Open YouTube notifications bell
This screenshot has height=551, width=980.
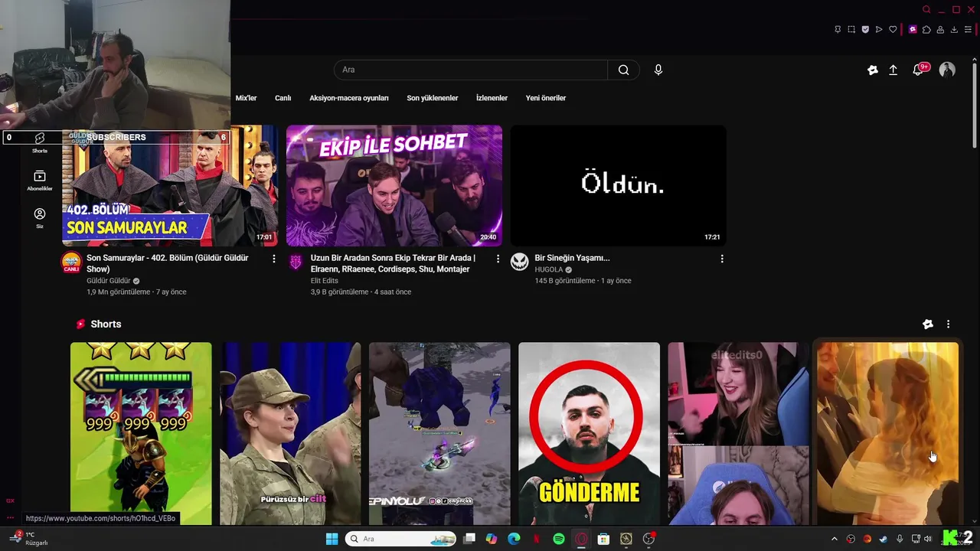point(918,70)
